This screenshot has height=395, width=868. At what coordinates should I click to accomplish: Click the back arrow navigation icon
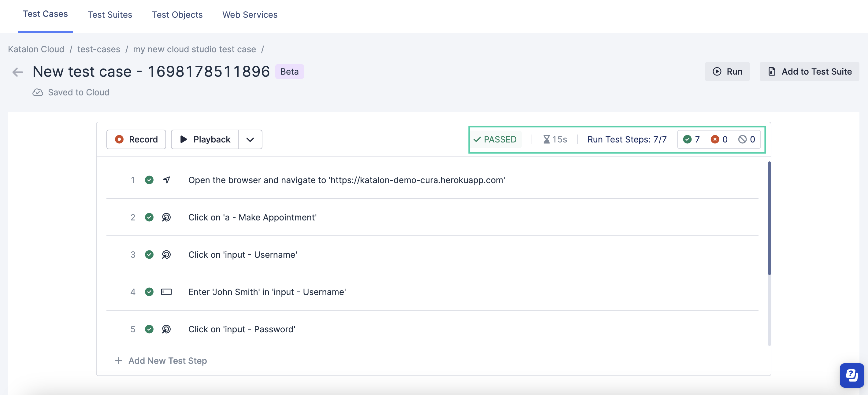pos(17,71)
